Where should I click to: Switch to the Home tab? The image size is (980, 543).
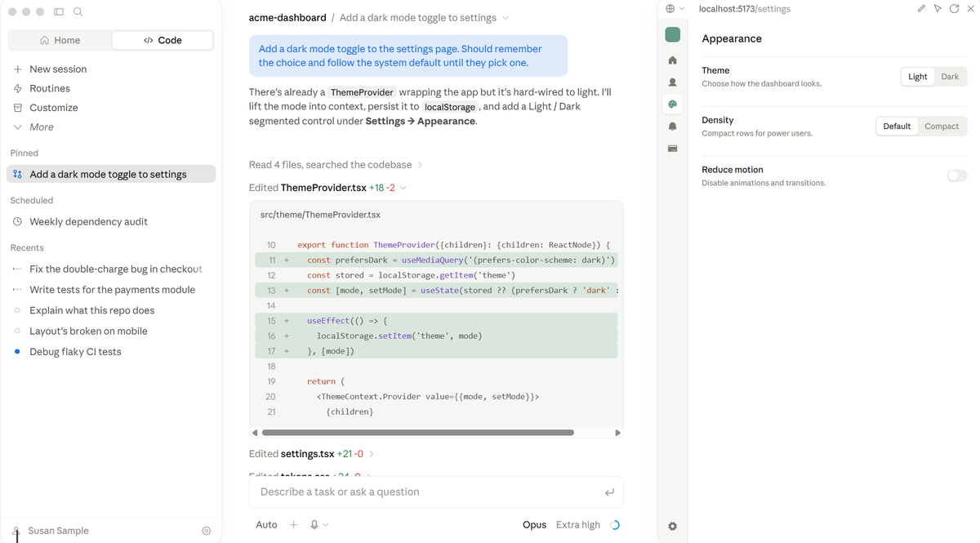(60, 40)
